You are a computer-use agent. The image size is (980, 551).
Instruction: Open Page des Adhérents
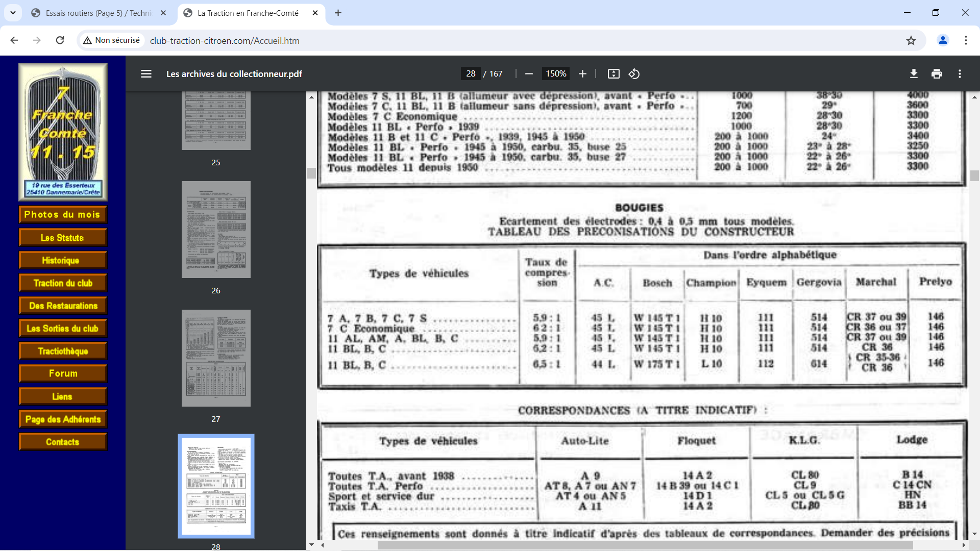(63, 419)
